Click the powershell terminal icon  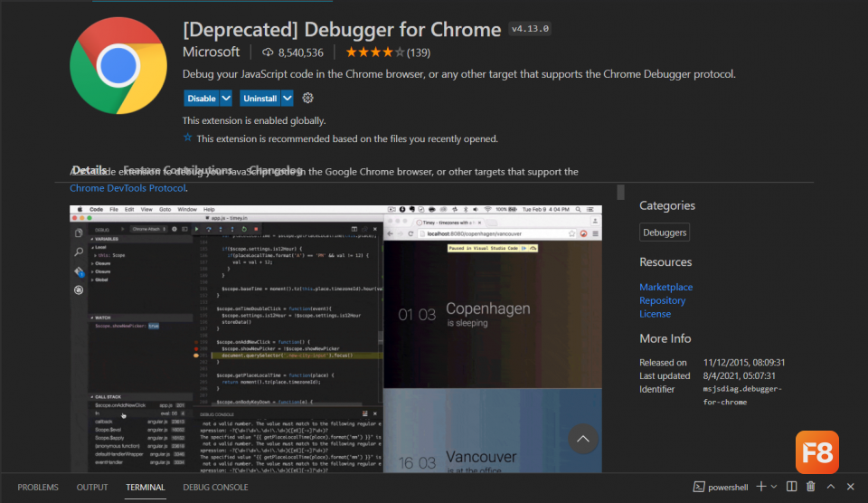pos(699,487)
